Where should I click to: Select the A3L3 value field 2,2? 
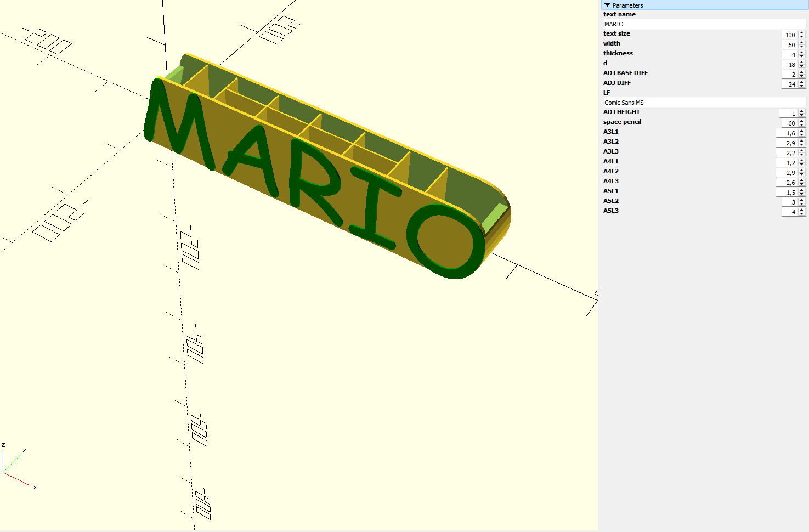(x=788, y=153)
